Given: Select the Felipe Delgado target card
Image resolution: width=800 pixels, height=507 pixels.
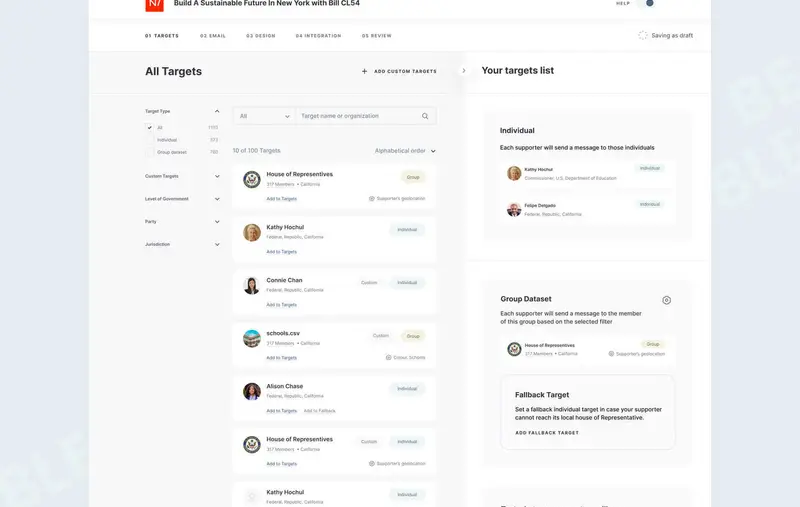Looking at the screenshot, I should pyautogui.click(x=588, y=210).
